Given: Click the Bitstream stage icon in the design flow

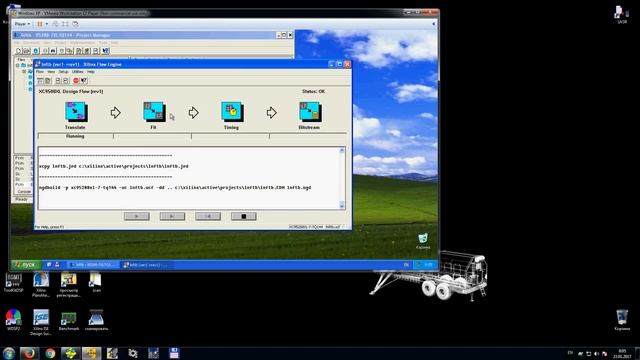Looking at the screenshot, I should click(x=310, y=112).
